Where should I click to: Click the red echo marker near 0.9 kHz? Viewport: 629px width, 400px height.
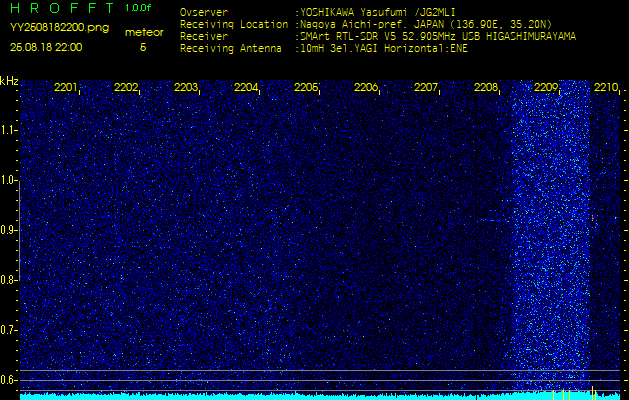tap(592, 218)
